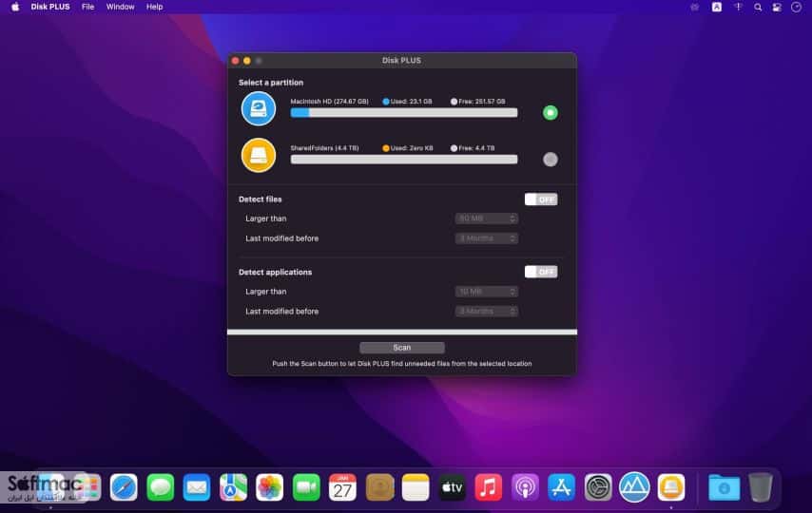Open Music from the dock
This screenshot has width=812, height=513.
coord(489,487)
